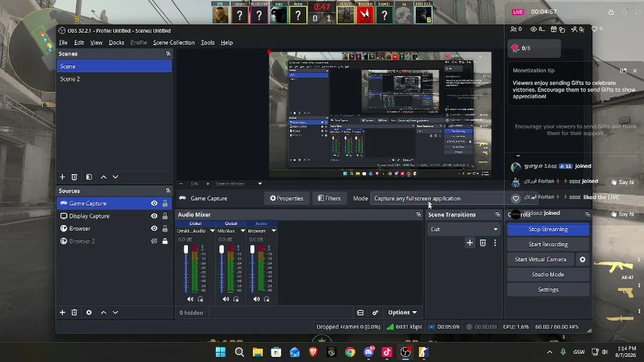This screenshot has width=644, height=362.
Task: Expand the Desktop Audio channel menu arrow
Action: [212, 231]
